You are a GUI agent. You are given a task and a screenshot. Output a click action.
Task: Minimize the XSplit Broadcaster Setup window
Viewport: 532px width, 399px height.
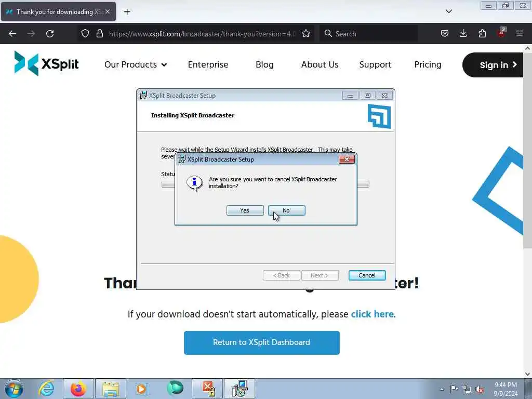(350, 96)
